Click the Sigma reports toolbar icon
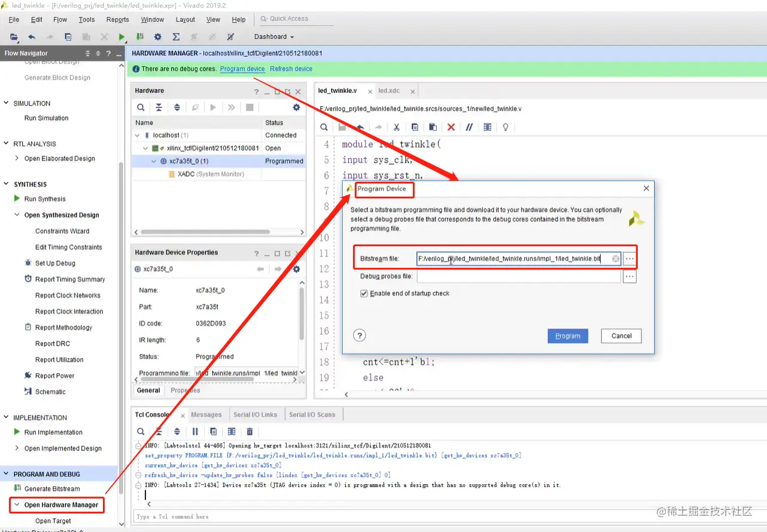Screen dimensions: 767x532 click(176, 37)
